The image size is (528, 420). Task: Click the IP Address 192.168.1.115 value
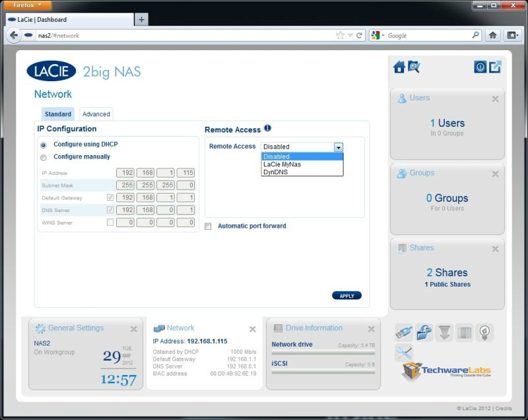(207, 341)
